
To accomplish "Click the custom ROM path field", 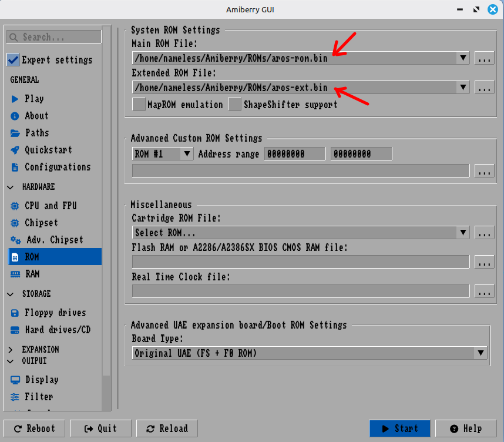I will click(x=301, y=171).
